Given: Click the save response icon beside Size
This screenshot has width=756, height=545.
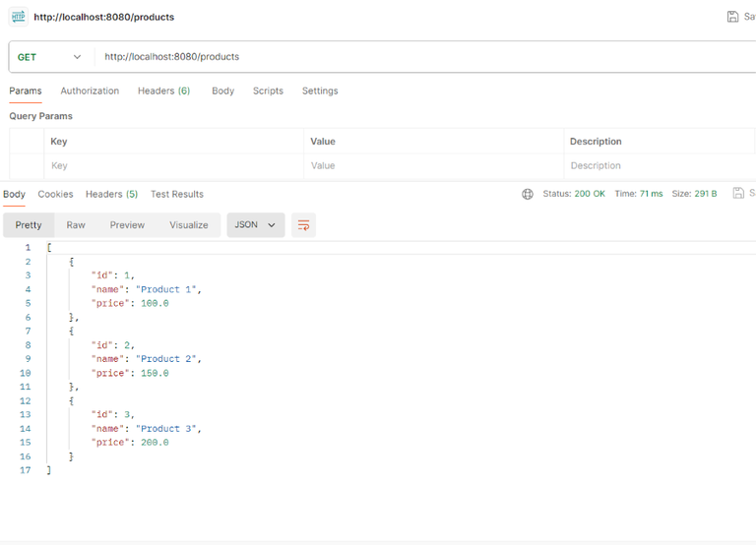Looking at the screenshot, I should point(738,194).
